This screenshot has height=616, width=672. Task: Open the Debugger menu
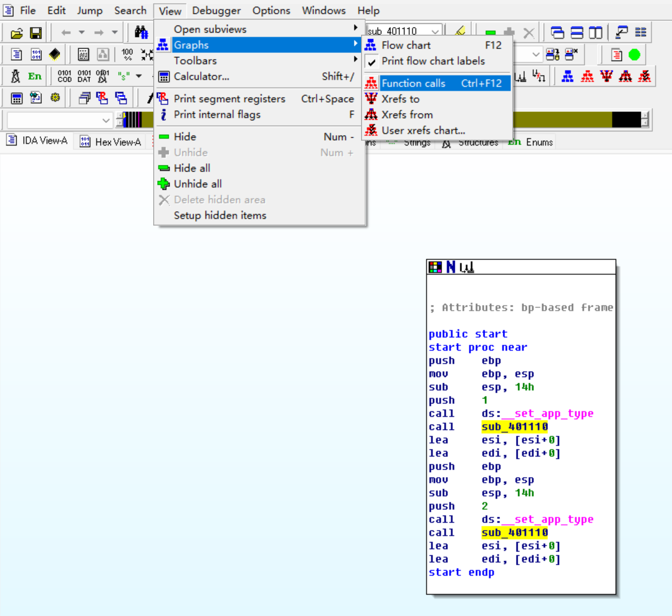tap(216, 10)
